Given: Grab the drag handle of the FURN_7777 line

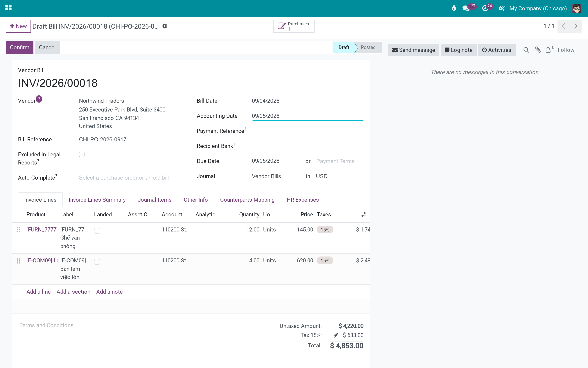Looking at the screenshot, I should [x=18, y=230].
